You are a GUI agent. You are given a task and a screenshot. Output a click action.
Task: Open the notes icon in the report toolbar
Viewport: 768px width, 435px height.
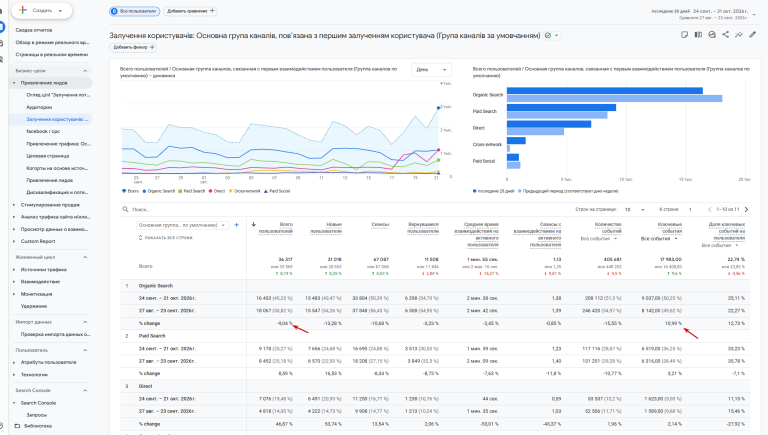point(685,34)
